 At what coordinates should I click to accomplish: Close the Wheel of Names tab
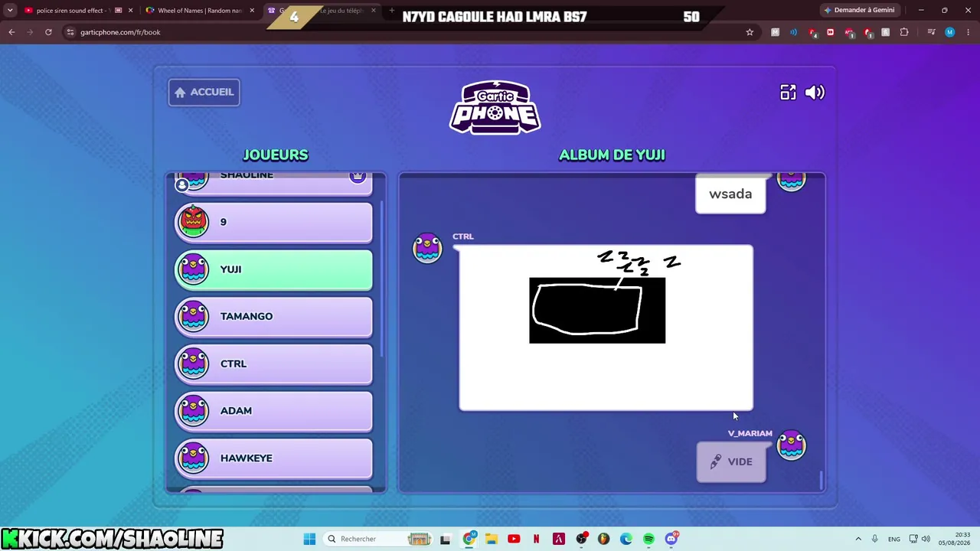(252, 11)
